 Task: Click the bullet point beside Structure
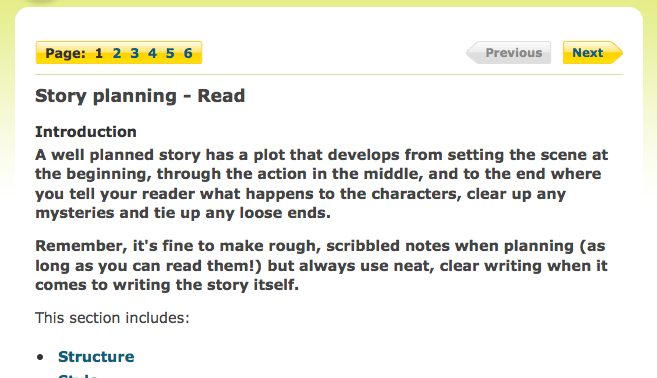pyautogui.click(x=40, y=357)
